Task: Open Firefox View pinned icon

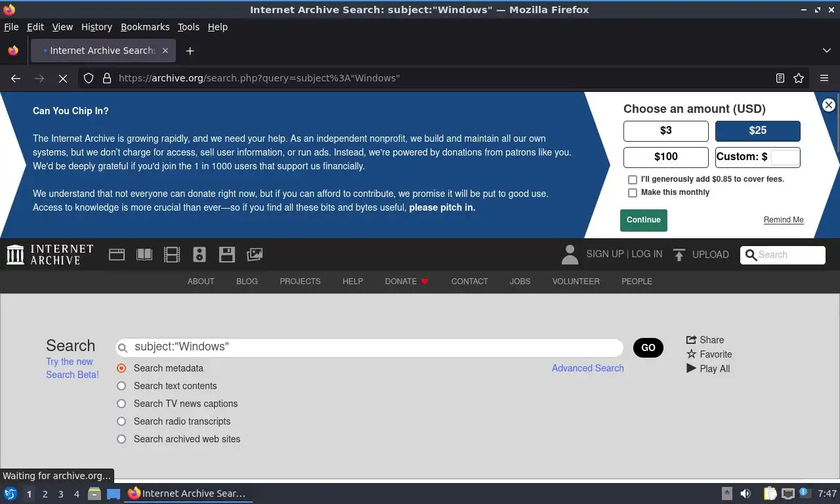Action: (x=13, y=51)
